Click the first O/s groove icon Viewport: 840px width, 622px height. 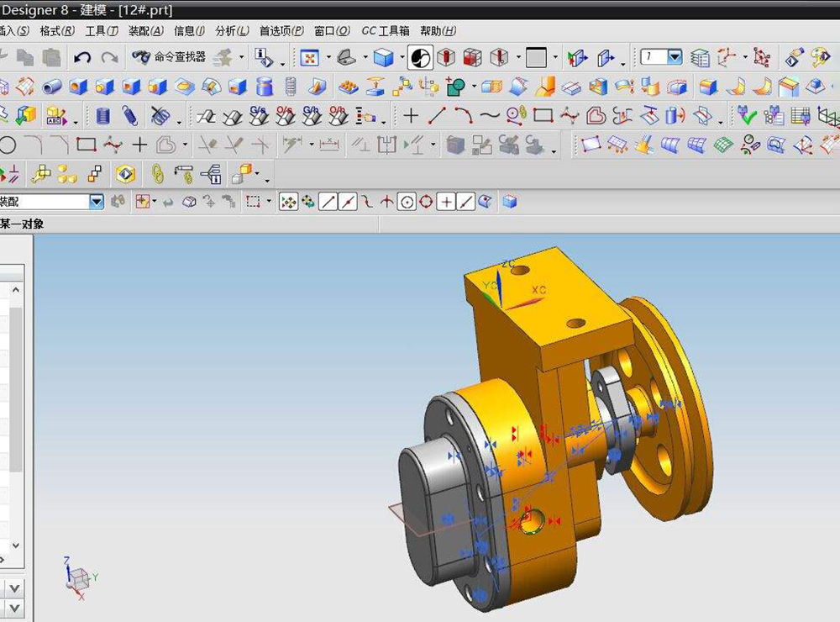pyautogui.click(x=285, y=115)
